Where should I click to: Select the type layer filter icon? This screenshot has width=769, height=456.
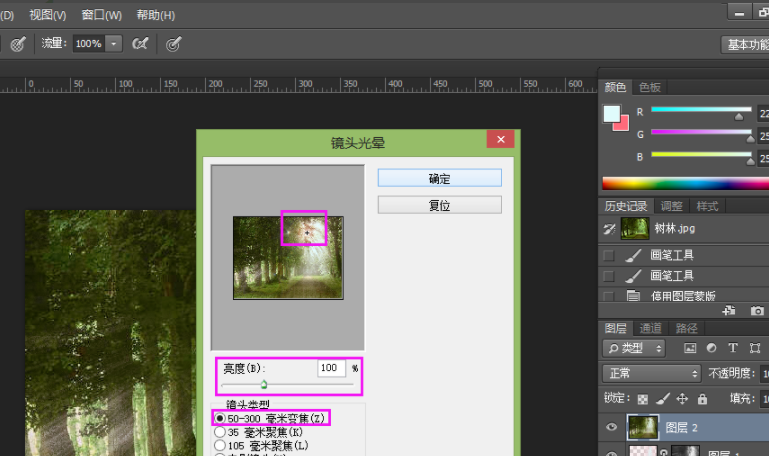[x=733, y=349]
